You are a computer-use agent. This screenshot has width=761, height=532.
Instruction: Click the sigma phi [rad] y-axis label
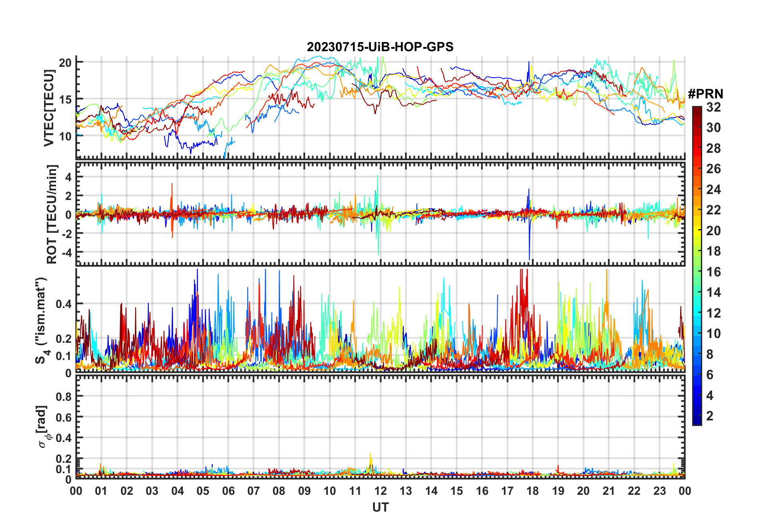(43, 427)
